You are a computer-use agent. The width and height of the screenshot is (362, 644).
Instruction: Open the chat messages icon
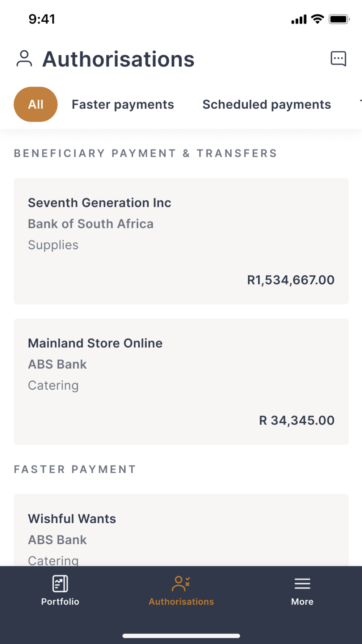(338, 59)
